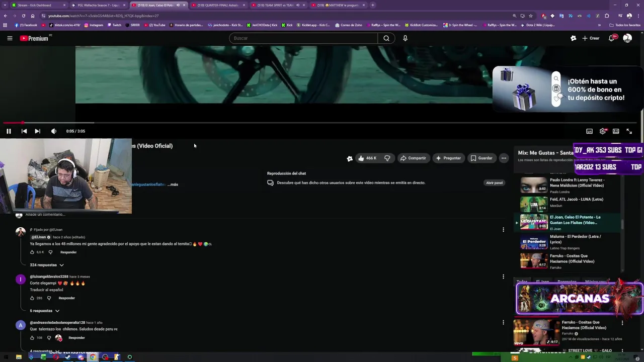Viewport: 644px width, 362px height.
Task: Like luisangeldavalos3288's comment
Action: point(32,298)
